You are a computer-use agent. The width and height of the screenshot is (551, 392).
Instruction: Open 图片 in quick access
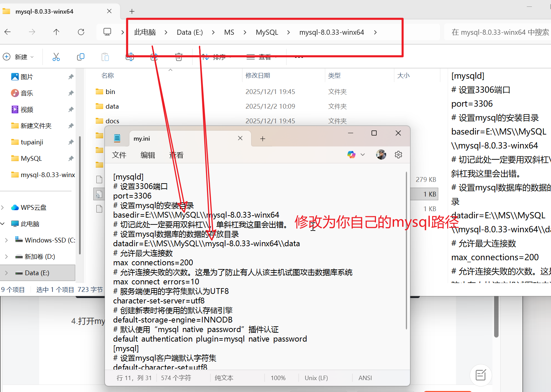(x=27, y=77)
